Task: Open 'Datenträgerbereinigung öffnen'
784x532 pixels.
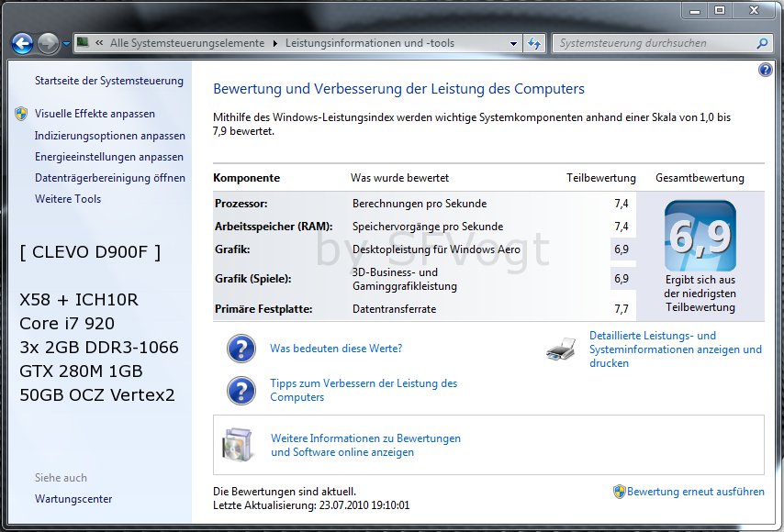Action: [x=109, y=178]
